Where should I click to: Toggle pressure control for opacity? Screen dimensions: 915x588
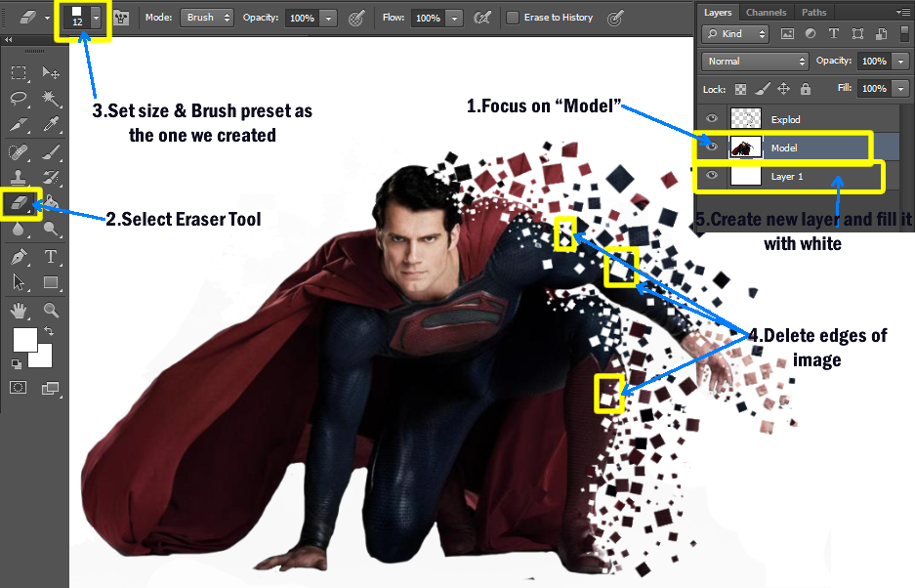point(356,19)
